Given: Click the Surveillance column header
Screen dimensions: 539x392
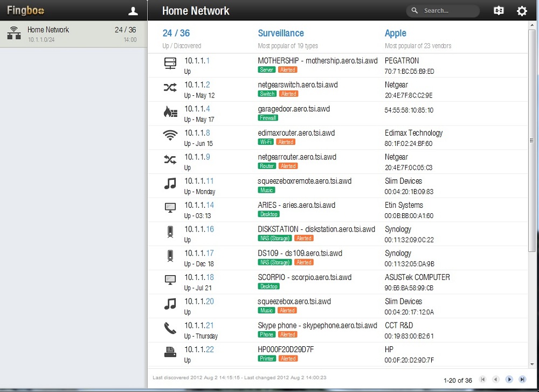Looking at the screenshot, I should click(281, 33).
